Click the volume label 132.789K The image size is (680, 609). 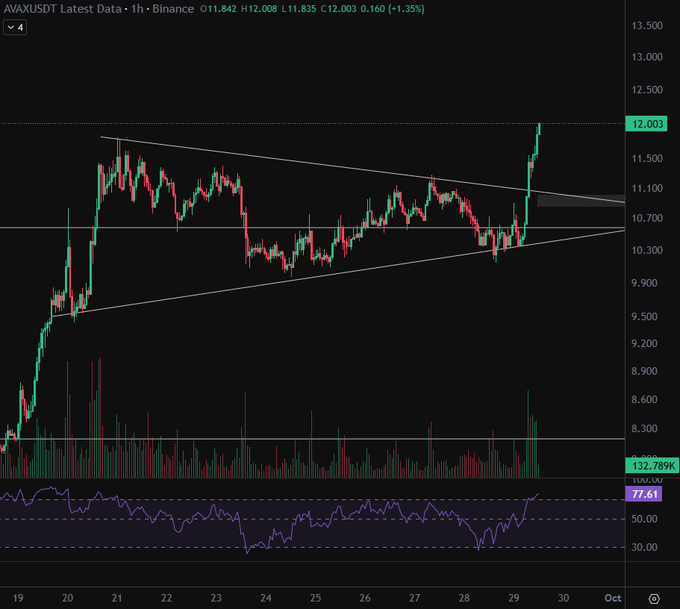coord(652,465)
